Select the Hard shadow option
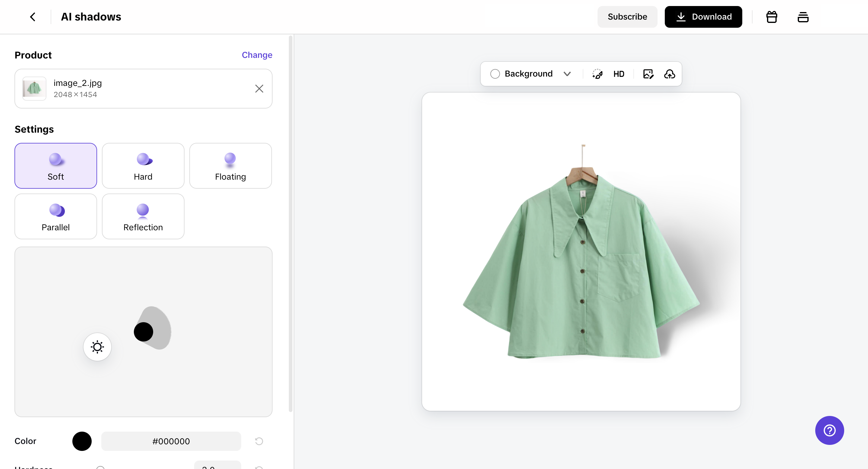The height and width of the screenshot is (469, 868). (143, 166)
